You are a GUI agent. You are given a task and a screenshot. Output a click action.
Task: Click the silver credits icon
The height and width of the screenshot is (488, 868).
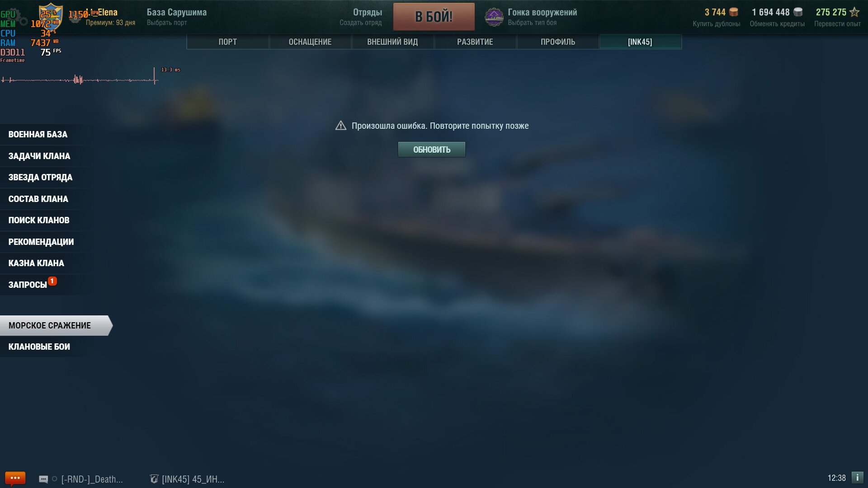(798, 12)
